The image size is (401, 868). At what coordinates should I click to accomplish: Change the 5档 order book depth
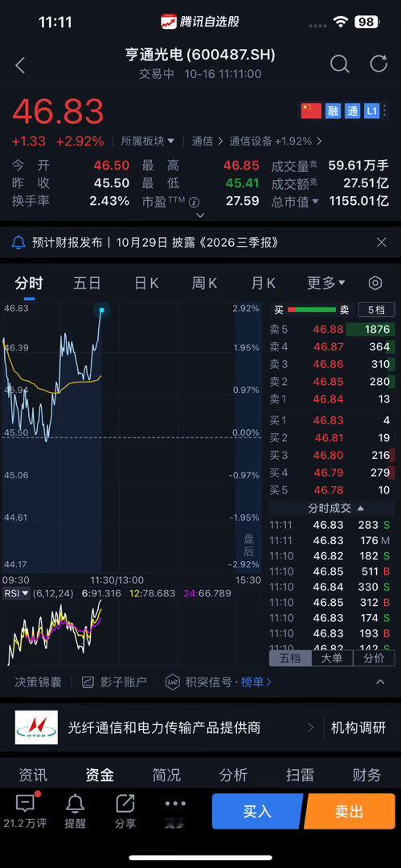click(376, 310)
